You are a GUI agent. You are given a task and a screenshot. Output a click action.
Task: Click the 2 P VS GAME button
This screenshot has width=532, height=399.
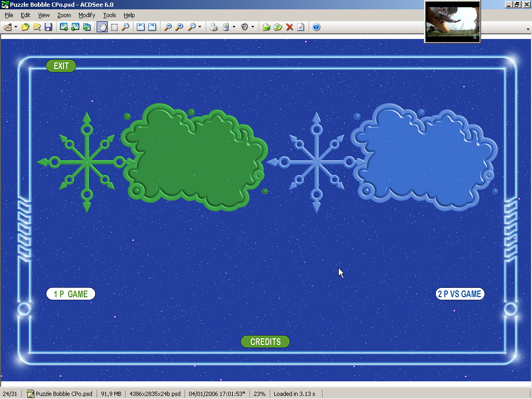(460, 294)
